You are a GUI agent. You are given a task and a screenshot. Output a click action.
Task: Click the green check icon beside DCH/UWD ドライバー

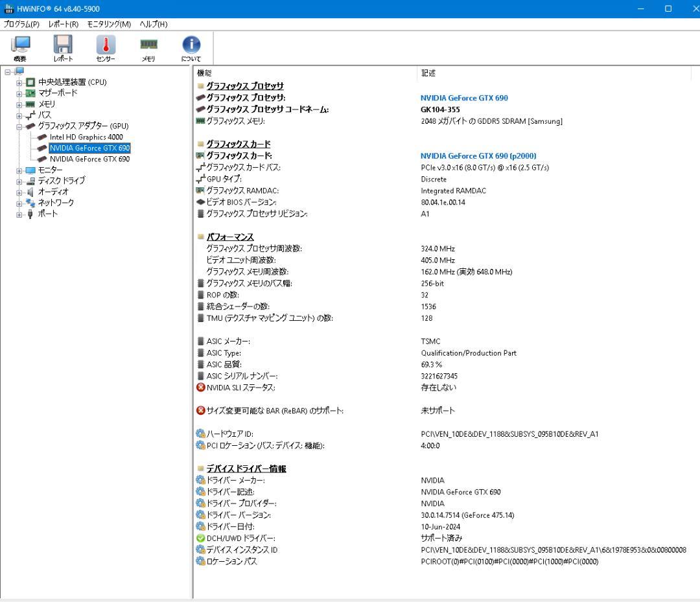201,538
